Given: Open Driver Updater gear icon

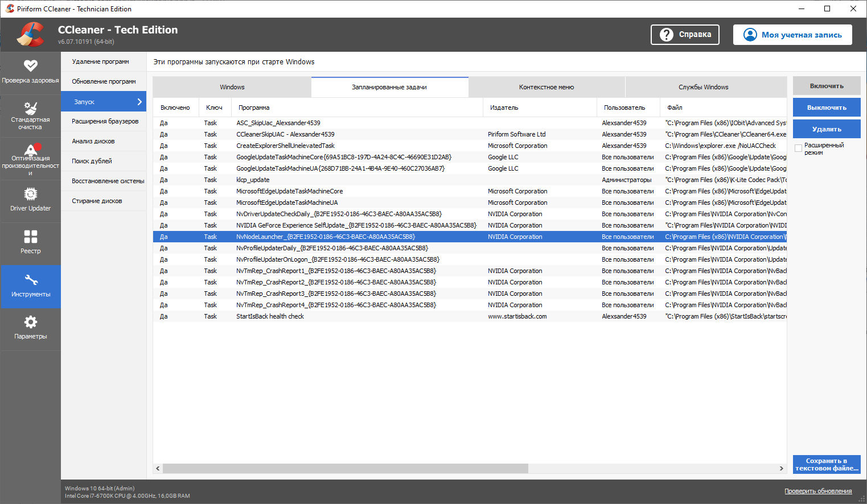Looking at the screenshot, I should [x=31, y=195].
